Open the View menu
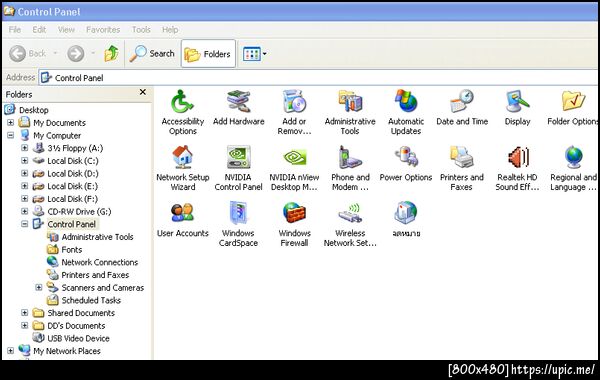Viewport: 600px width, 380px height. (x=66, y=29)
